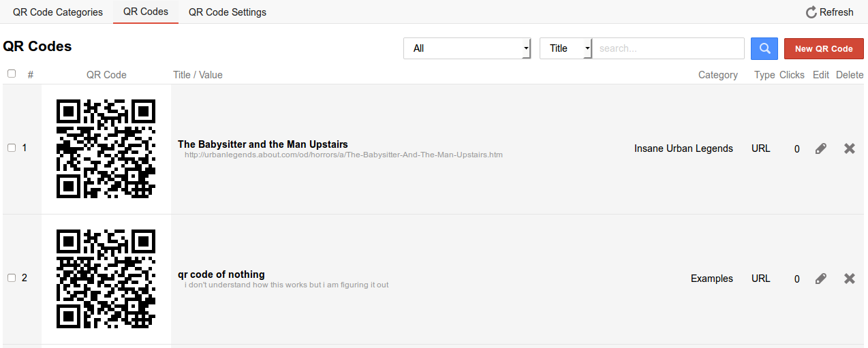Image resolution: width=868 pixels, height=348 pixels.
Task: Delete the qr code of nothing entry
Action: (849, 279)
